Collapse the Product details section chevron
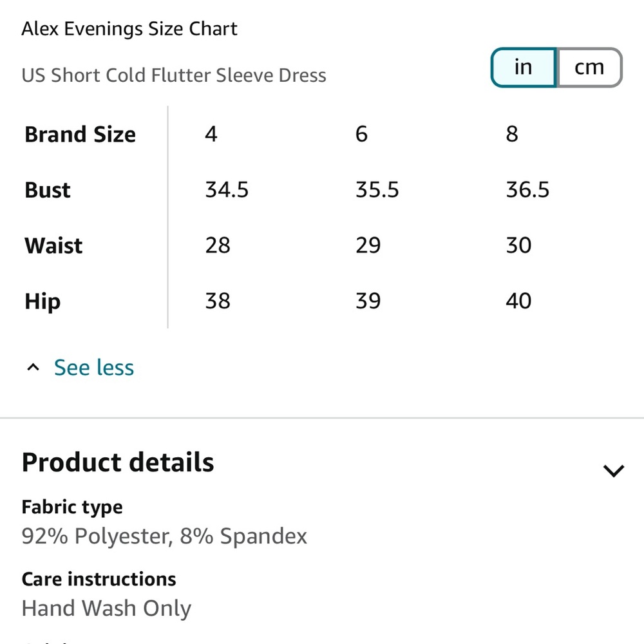Image resolution: width=644 pixels, height=644 pixels. tap(614, 470)
